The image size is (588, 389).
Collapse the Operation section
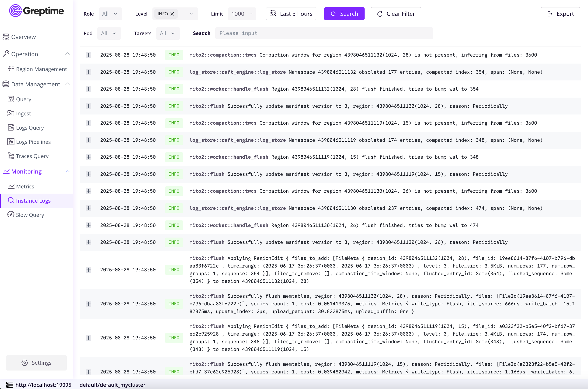click(x=67, y=53)
